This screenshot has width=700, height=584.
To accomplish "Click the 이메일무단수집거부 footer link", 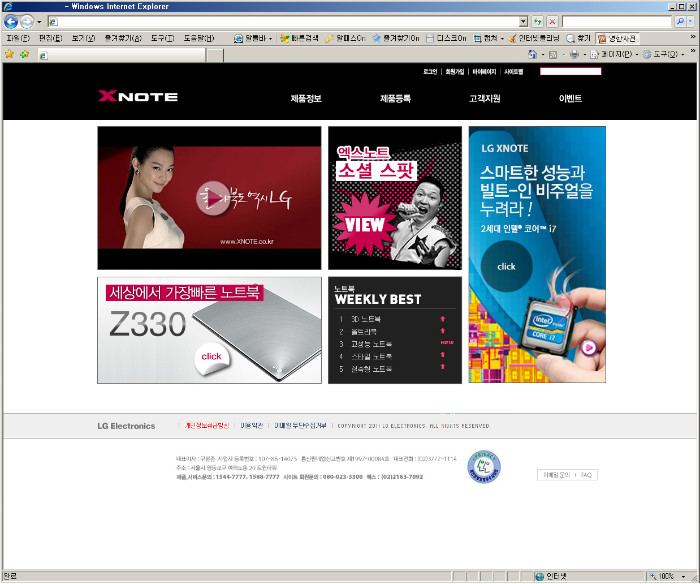I will [300, 425].
